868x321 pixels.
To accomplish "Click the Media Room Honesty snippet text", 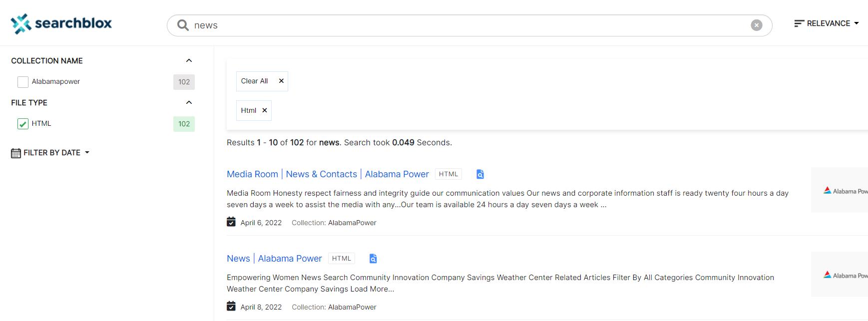I will pyautogui.click(x=507, y=199).
